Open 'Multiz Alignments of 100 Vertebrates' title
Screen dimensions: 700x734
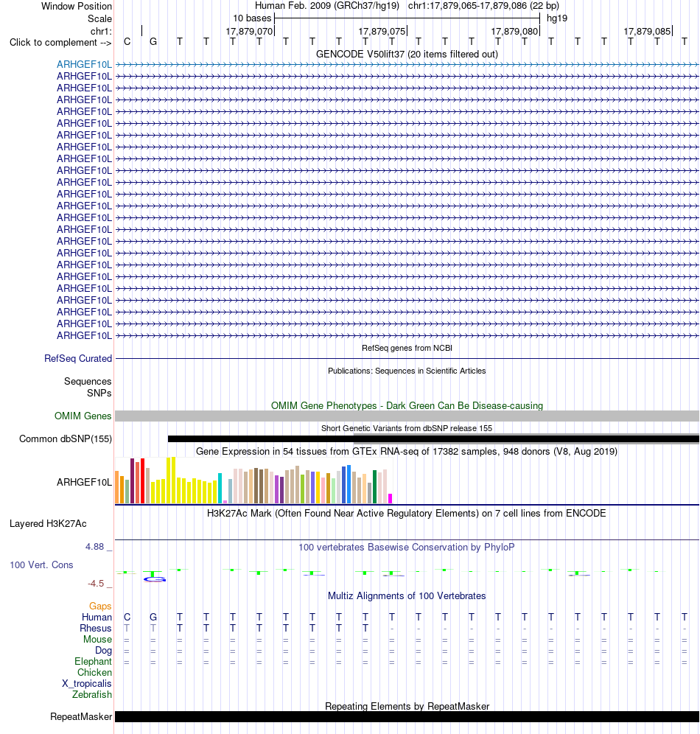[407, 596]
